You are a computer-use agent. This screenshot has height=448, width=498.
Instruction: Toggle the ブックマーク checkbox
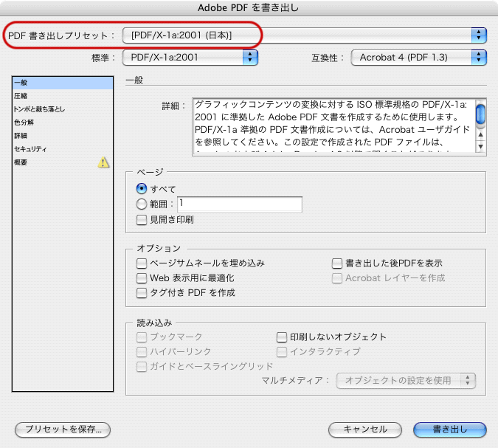[x=142, y=337]
